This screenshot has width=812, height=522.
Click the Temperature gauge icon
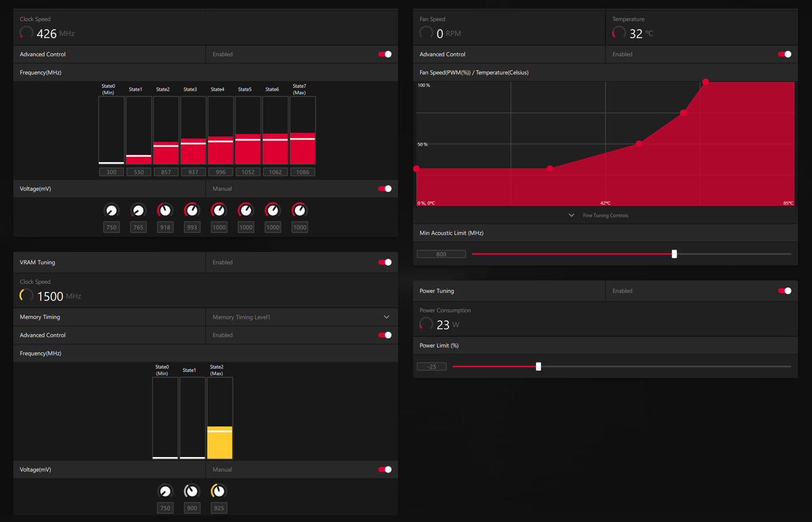618,32
